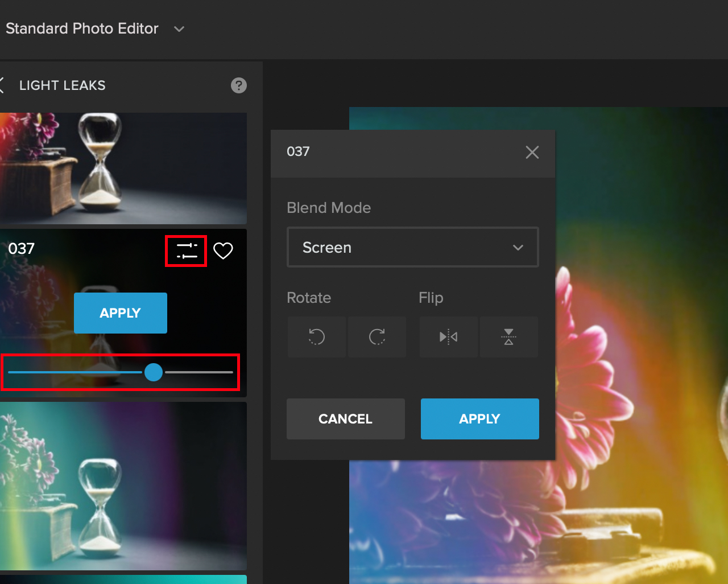
Task: Open the Blend Mode Screen dropdown
Action: (413, 247)
